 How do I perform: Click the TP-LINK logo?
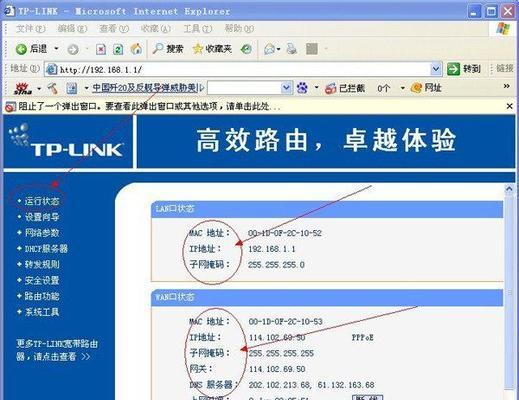67,141
